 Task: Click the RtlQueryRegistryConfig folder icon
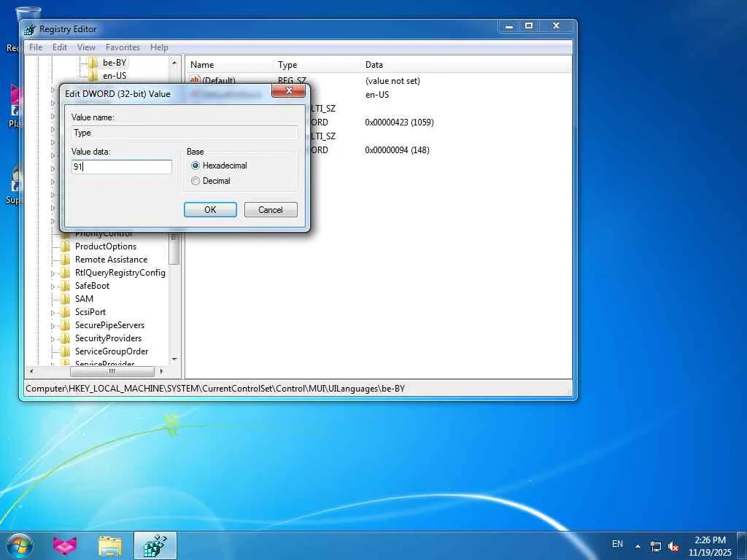tap(65, 273)
